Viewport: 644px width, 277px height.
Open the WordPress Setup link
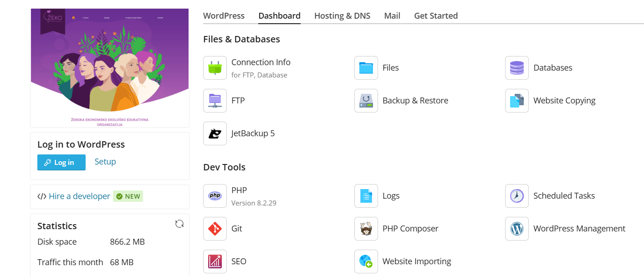click(105, 162)
